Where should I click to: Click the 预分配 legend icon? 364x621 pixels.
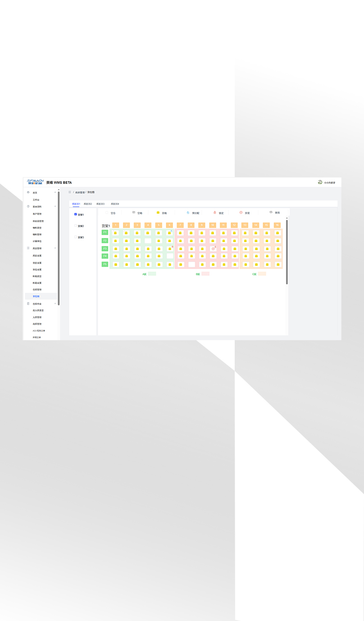[188, 212]
